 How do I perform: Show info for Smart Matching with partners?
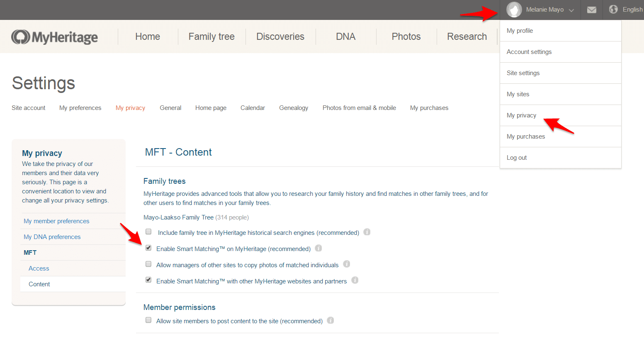[355, 280]
